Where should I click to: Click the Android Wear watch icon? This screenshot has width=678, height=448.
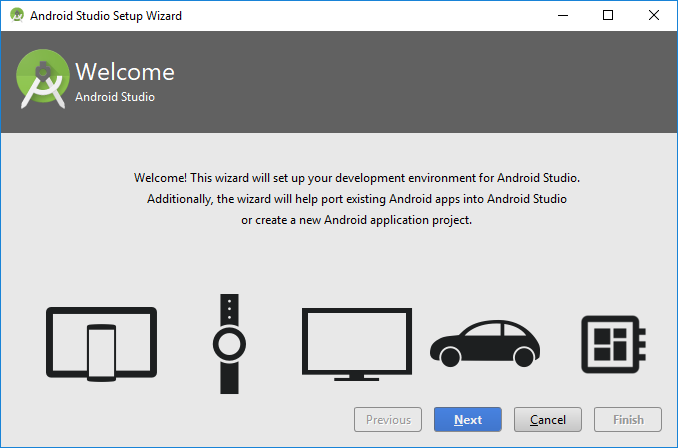point(229,344)
